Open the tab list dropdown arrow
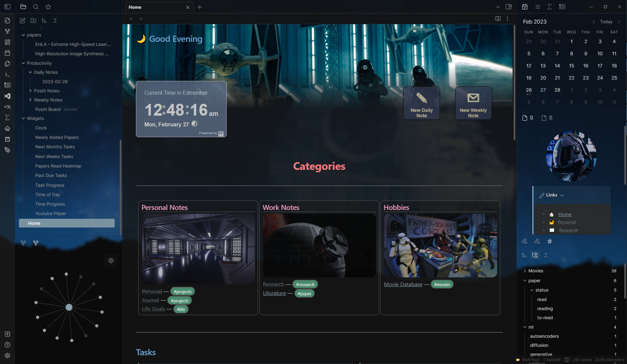This screenshot has height=364, width=627. pos(498,7)
